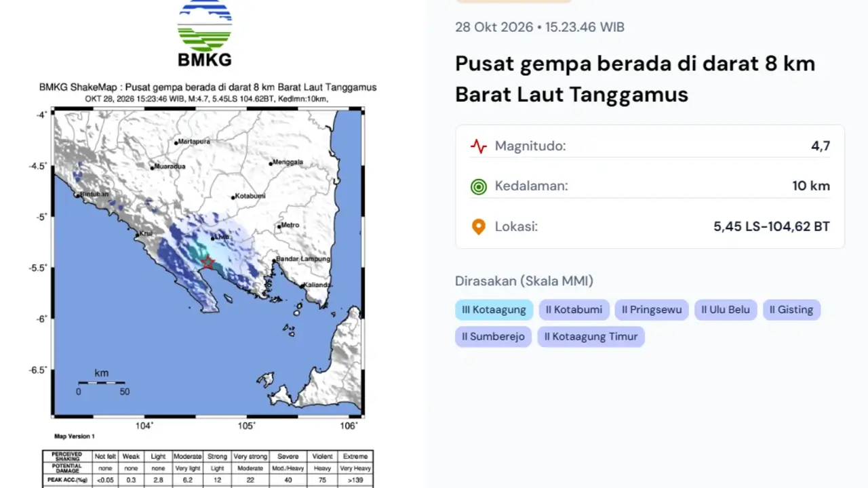Image resolution: width=868 pixels, height=488 pixels.
Task: Select the III Kotaagung MMI chip
Action: pos(494,310)
